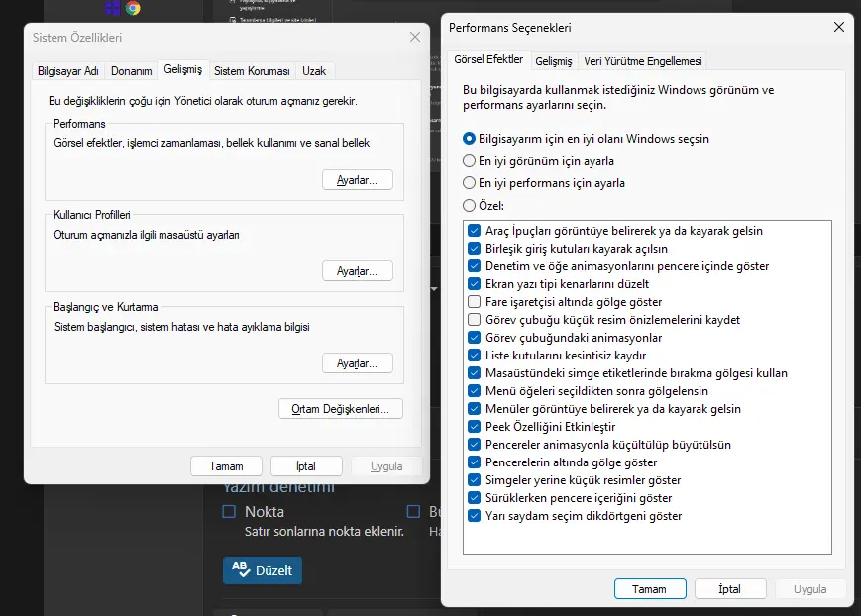Click Tamam in Performans Seçenekleri
The width and height of the screenshot is (861, 616).
point(650,589)
